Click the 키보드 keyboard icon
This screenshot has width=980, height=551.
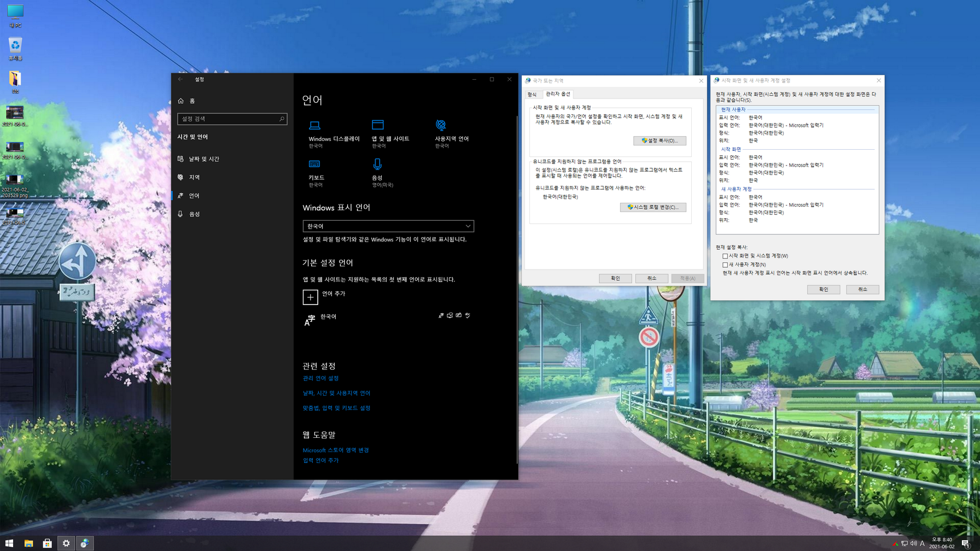tap(314, 164)
